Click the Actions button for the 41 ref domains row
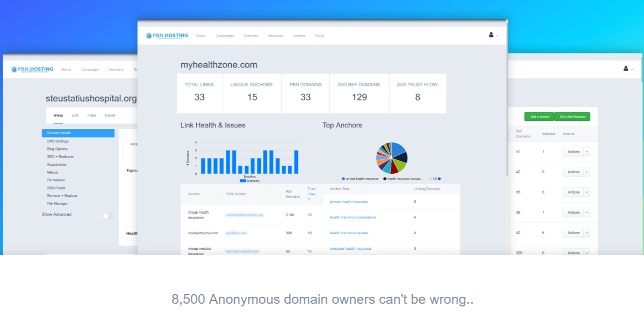Screen dimensions: 644x314 573,152
